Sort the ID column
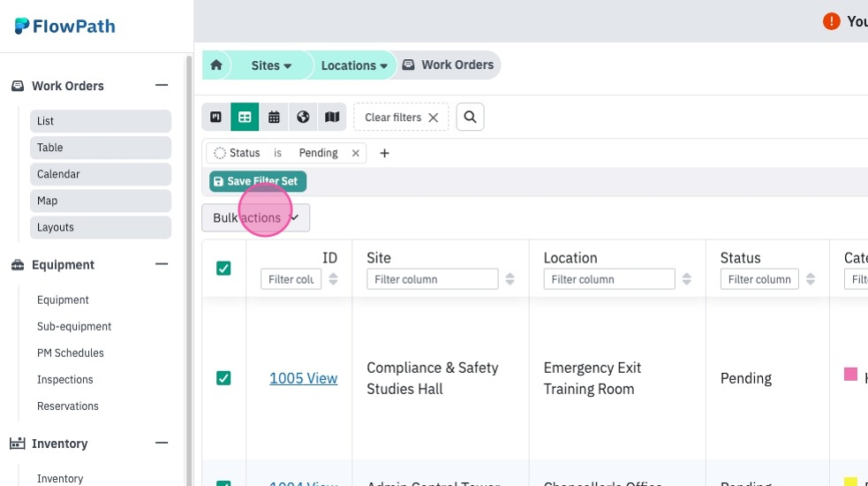Screen dimensions: 868x486 coord(333,278)
